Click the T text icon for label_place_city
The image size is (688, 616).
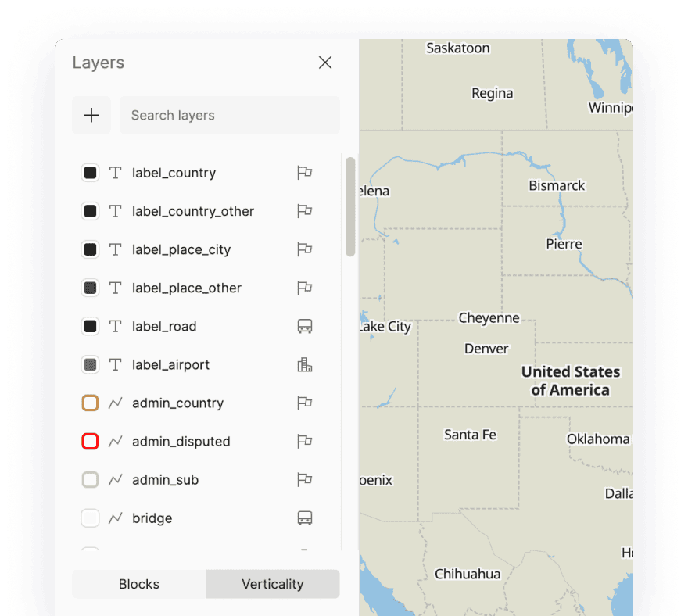pos(115,249)
